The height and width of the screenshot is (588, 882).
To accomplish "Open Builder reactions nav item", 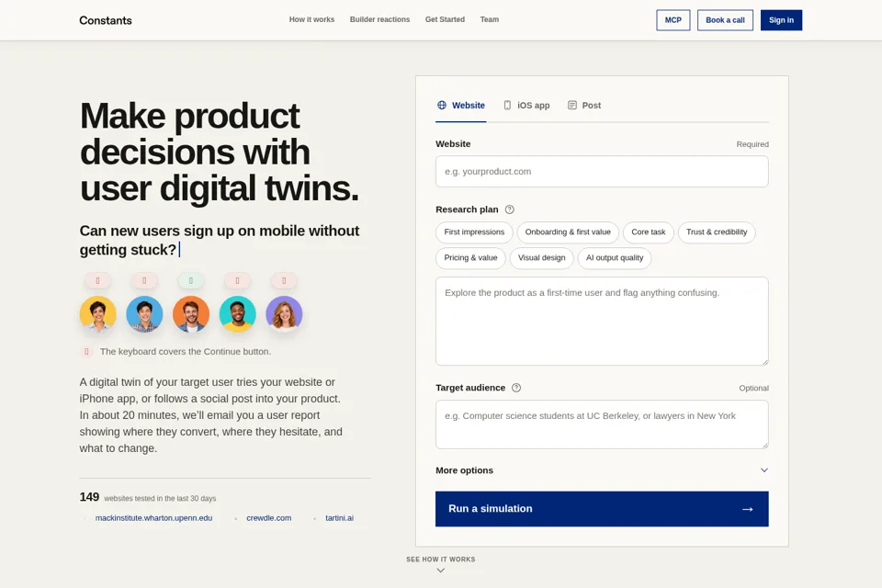I will pos(379,19).
